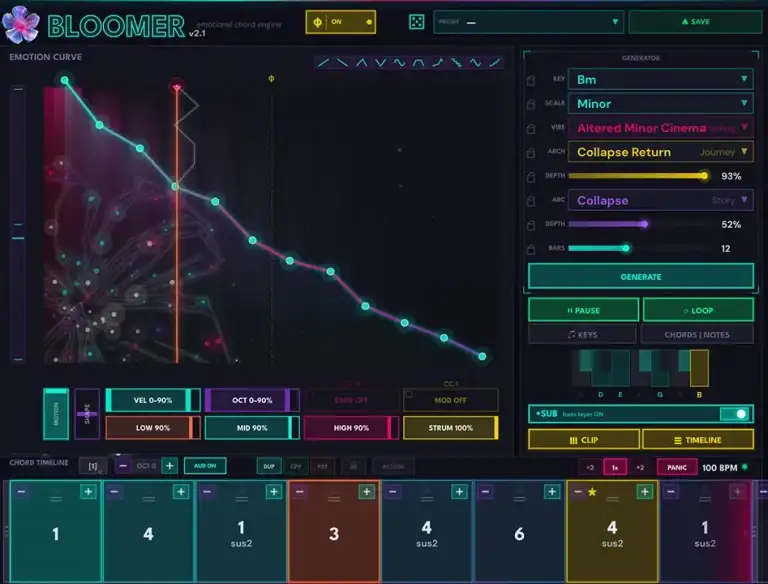Adjust the VEL 0-90% range control
This screenshot has width=768, height=584.
pyautogui.click(x=153, y=400)
